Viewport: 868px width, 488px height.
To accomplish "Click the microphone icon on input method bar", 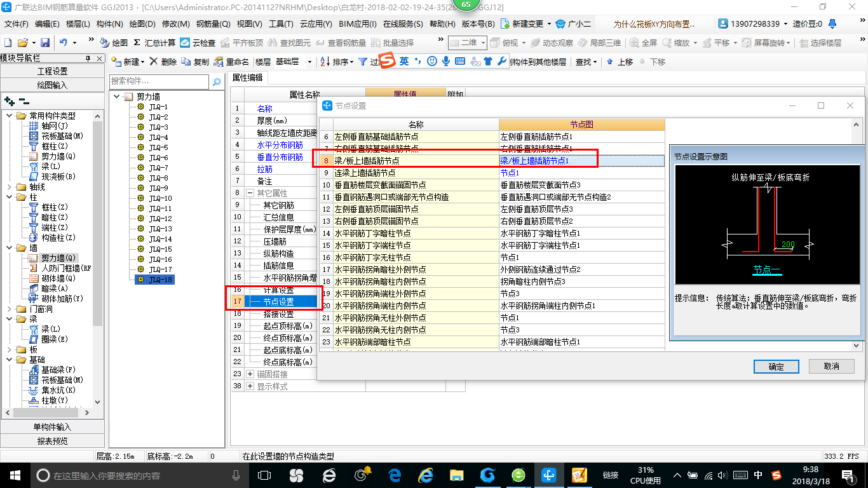I will click(446, 62).
